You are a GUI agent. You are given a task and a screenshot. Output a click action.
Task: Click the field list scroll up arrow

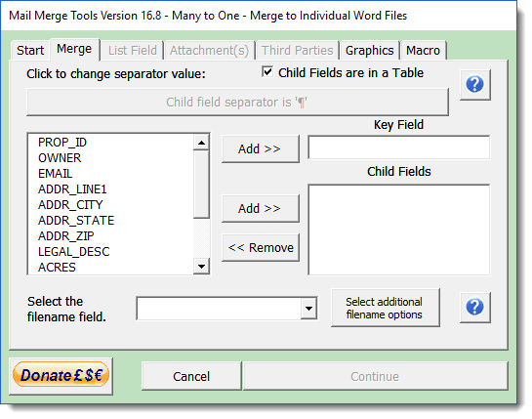coord(201,143)
